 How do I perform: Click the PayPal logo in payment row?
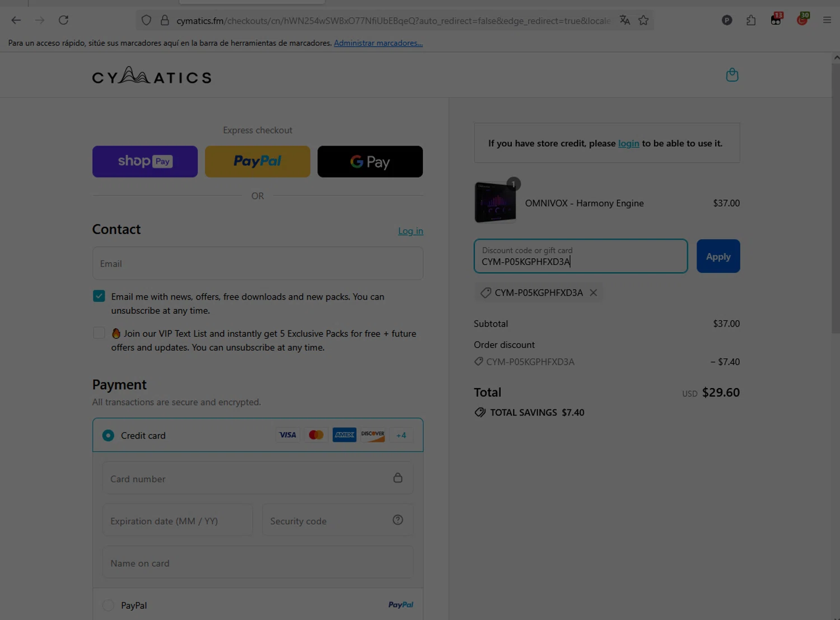[401, 605]
